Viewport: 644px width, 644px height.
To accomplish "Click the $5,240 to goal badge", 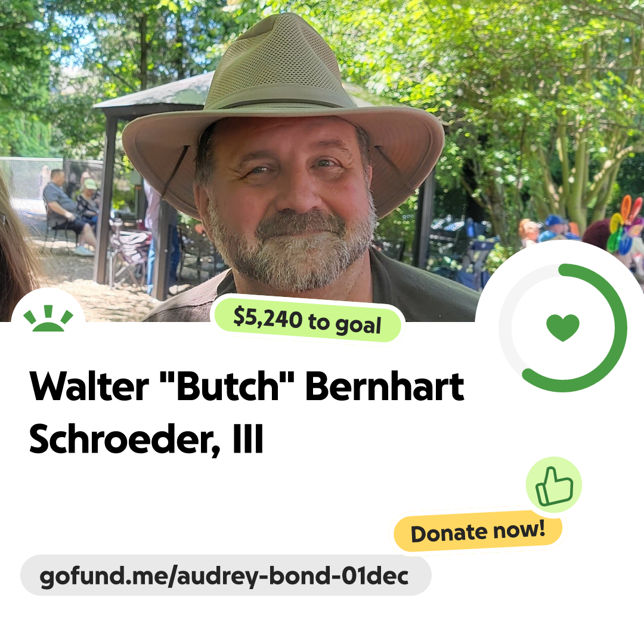I will (307, 320).
